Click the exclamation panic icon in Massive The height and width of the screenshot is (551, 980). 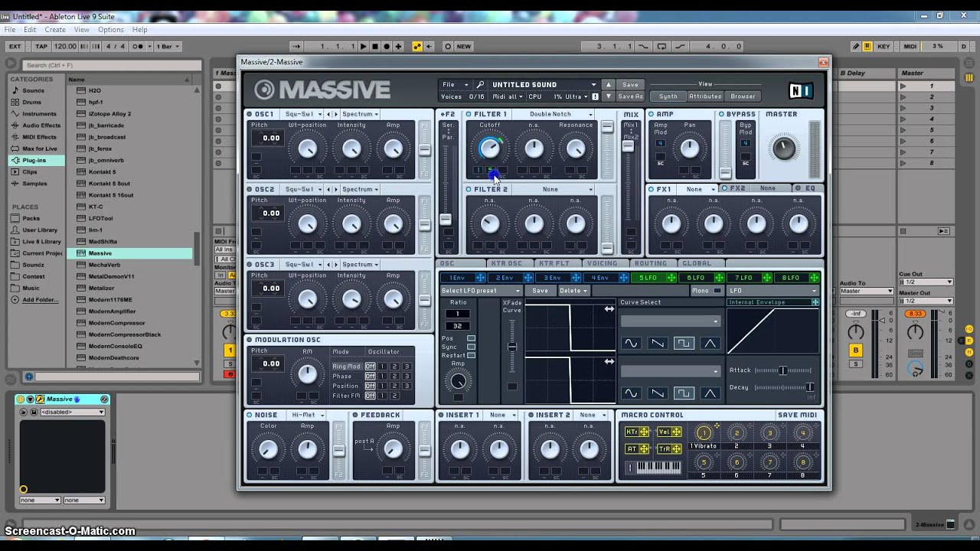click(595, 96)
